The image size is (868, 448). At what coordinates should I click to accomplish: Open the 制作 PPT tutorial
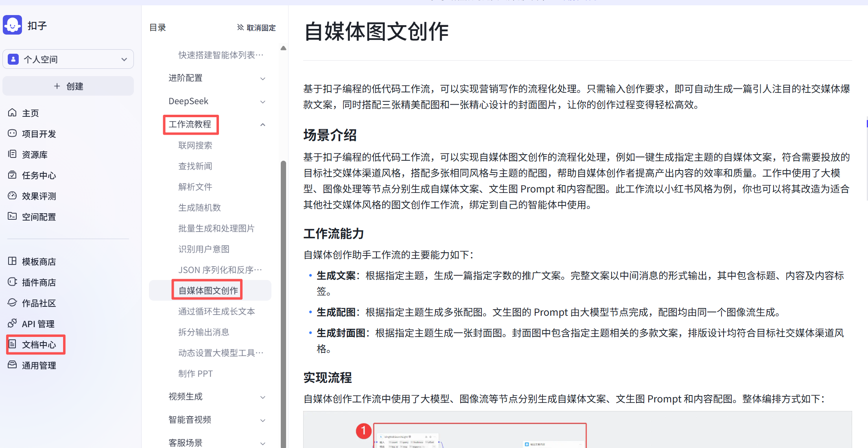(195, 374)
